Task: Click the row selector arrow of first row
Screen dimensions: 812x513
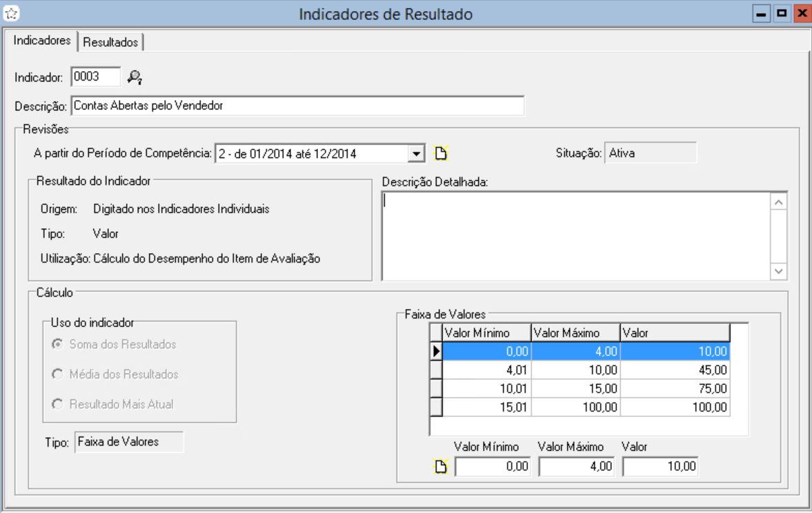Action: (436, 352)
